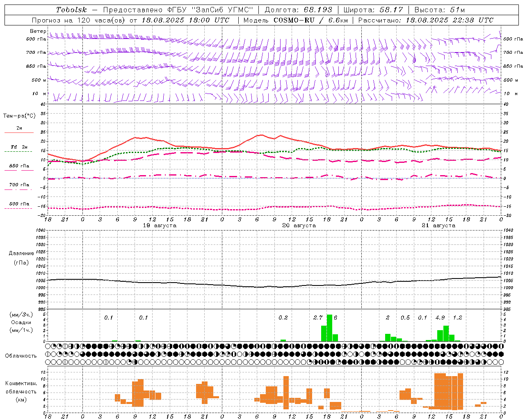Click the "0.5" precipitation amount value

tap(405, 318)
